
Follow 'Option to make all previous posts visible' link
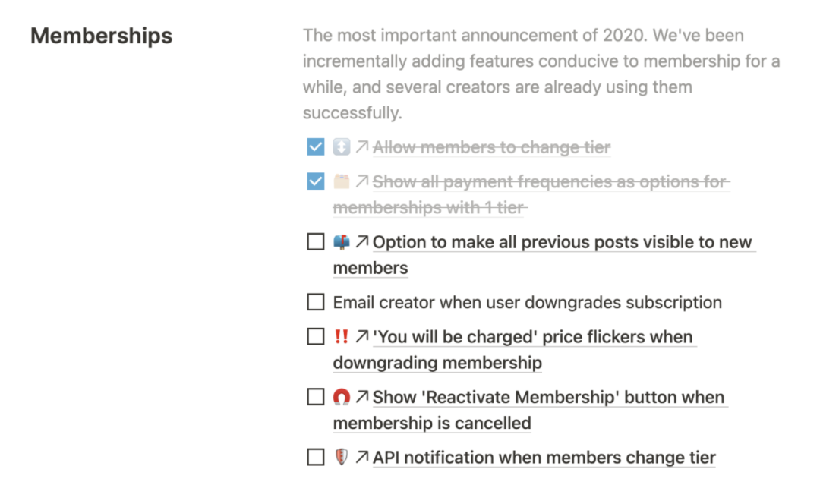pos(562,242)
